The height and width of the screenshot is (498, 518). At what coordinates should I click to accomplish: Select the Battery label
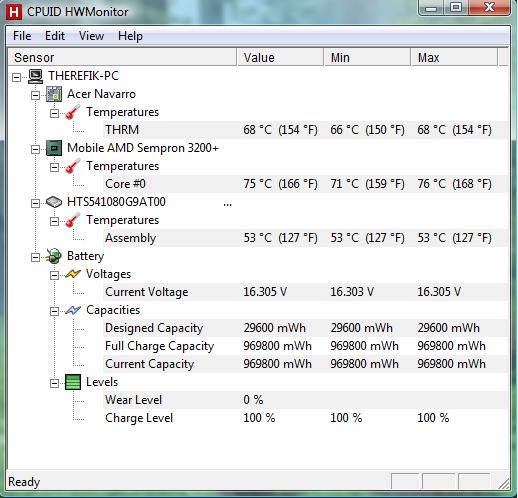coord(85,256)
